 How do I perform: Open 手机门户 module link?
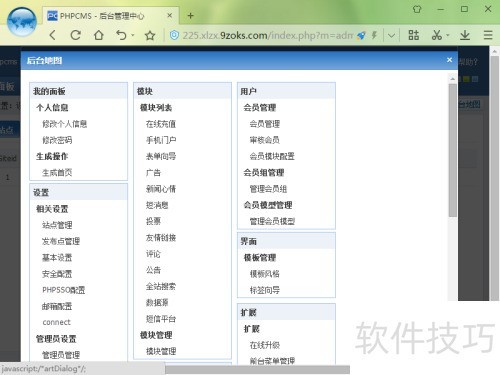(161, 140)
